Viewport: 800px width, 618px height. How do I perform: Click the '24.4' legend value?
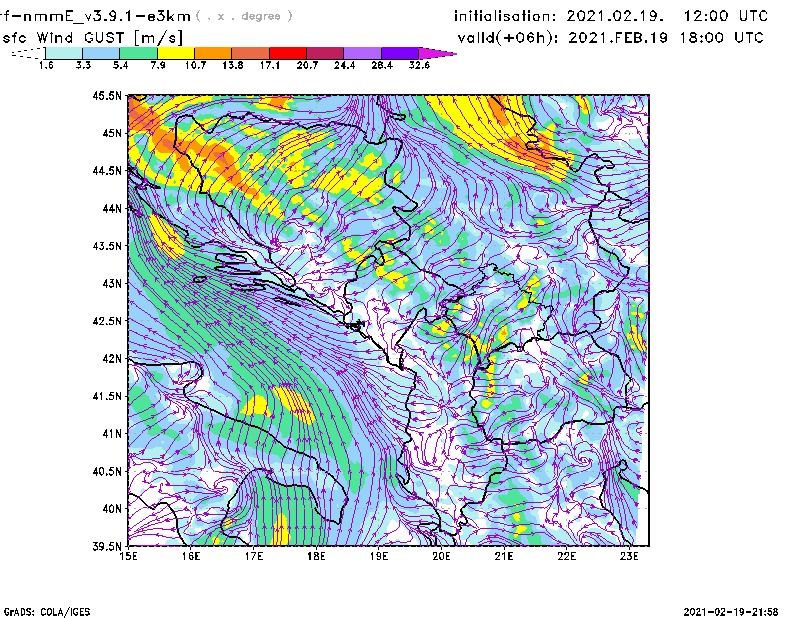tap(344, 65)
